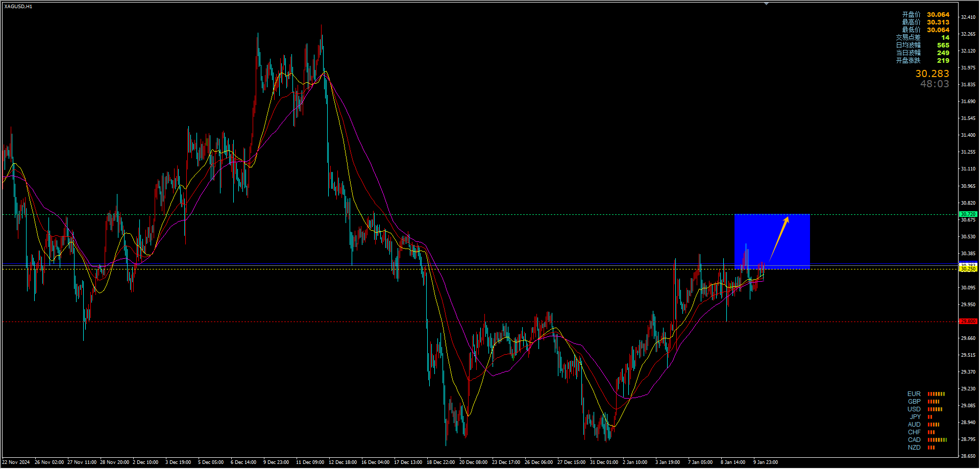
Task: Click the NZD currency strength label
Action: (x=914, y=448)
